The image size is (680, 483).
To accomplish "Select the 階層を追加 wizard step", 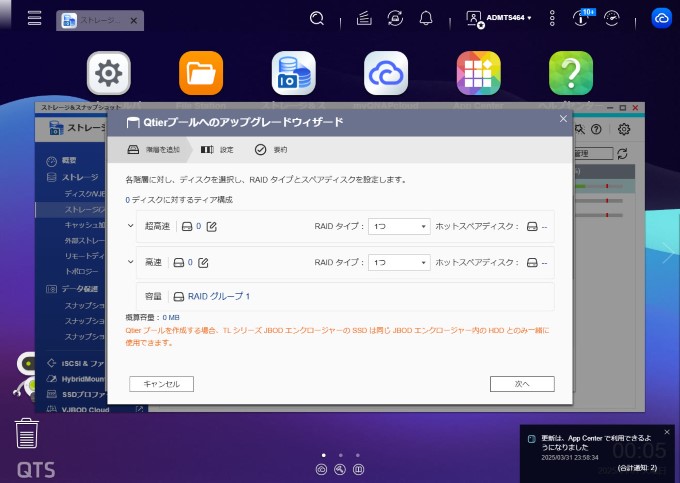I will [x=154, y=150].
